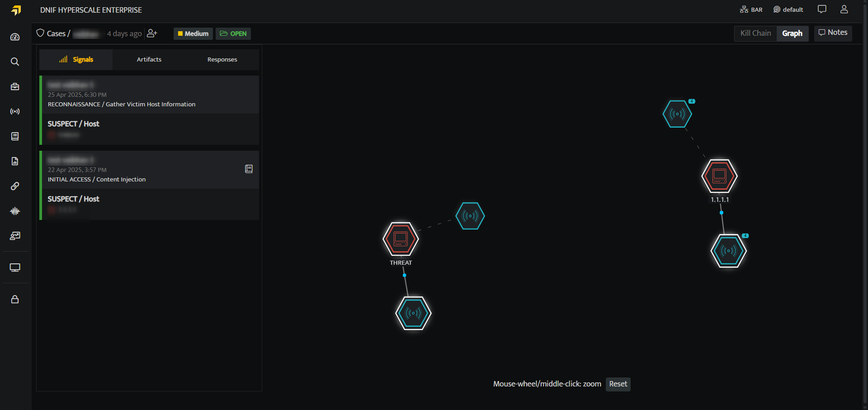This screenshot has height=410, width=868.
Task: Open the search magnifier sidebar icon
Action: 15,62
